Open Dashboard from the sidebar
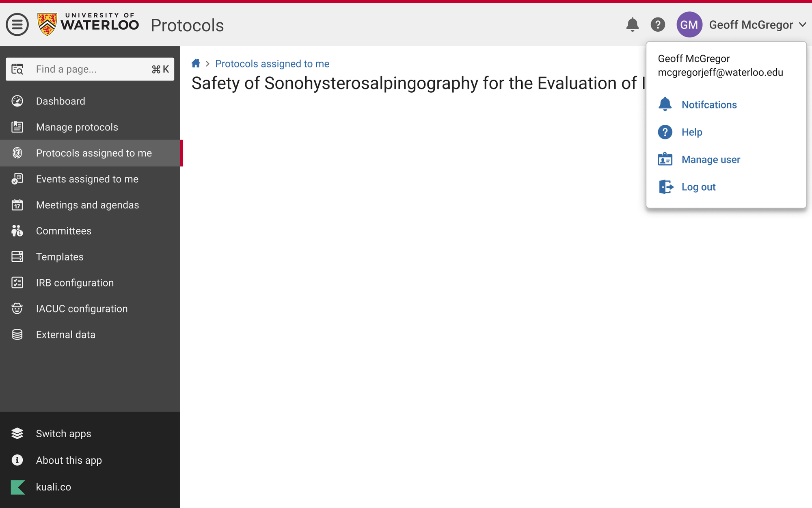812x508 pixels. pyautogui.click(x=60, y=101)
